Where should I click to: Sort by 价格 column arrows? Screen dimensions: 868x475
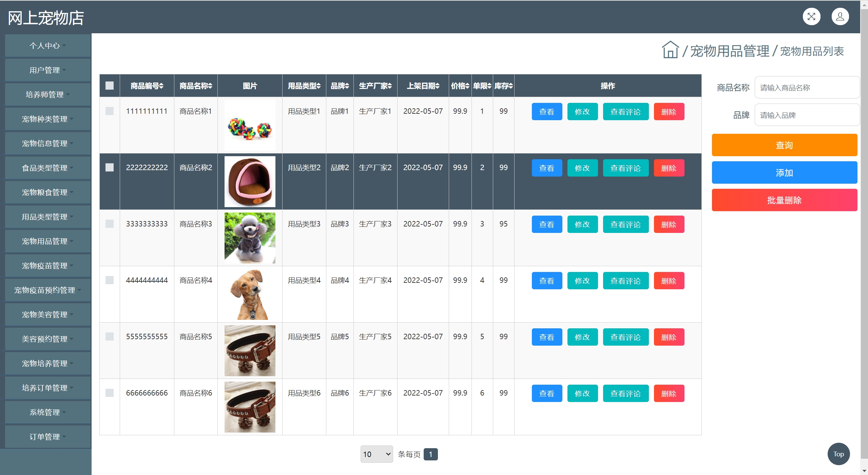point(467,86)
